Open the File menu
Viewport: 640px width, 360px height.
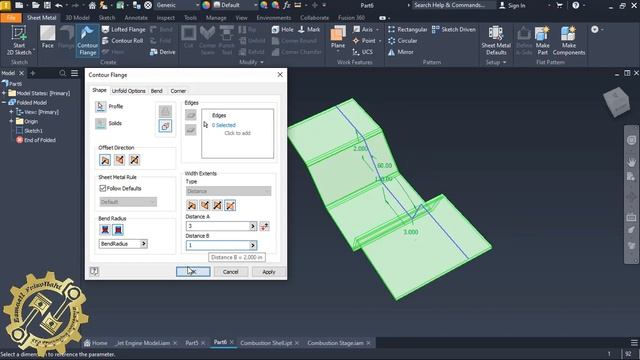click(x=11, y=18)
